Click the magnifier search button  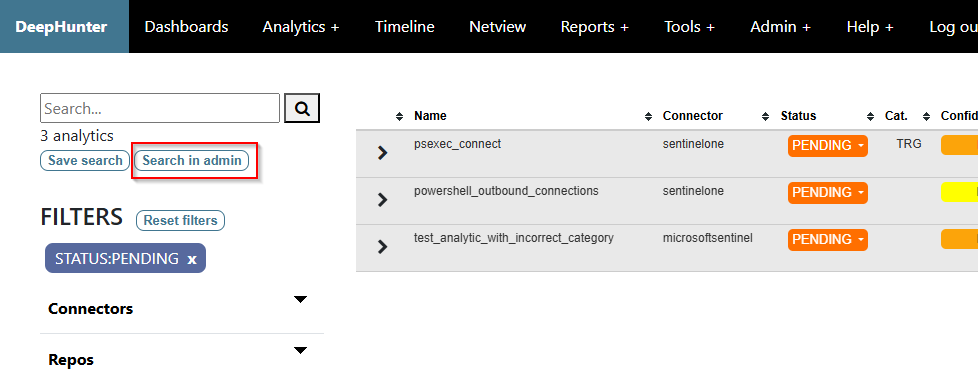pos(302,108)
